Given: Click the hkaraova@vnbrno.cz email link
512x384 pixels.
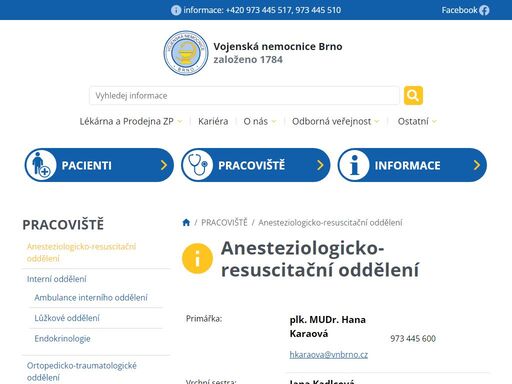Looking at the screenshot, I should click(x=329, y=355).
